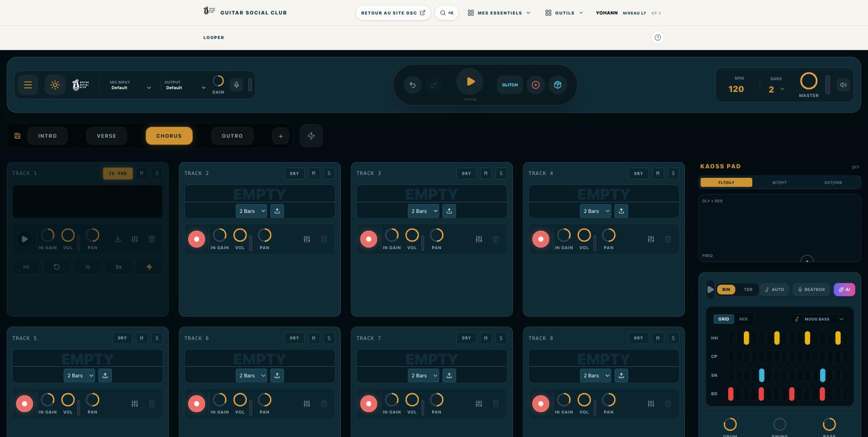
Task: Click the Master volume knob
Action: tap(808, 81)
